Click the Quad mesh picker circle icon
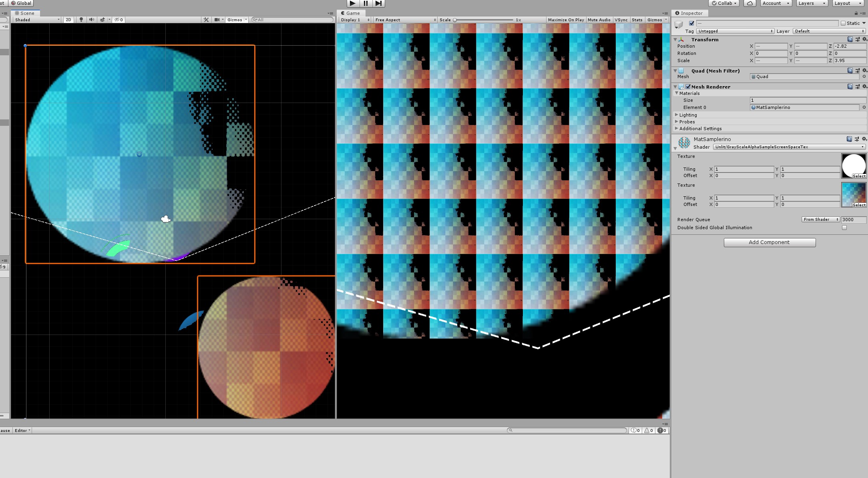The height and width of the screenshot is (478, 868). [864, 77]
